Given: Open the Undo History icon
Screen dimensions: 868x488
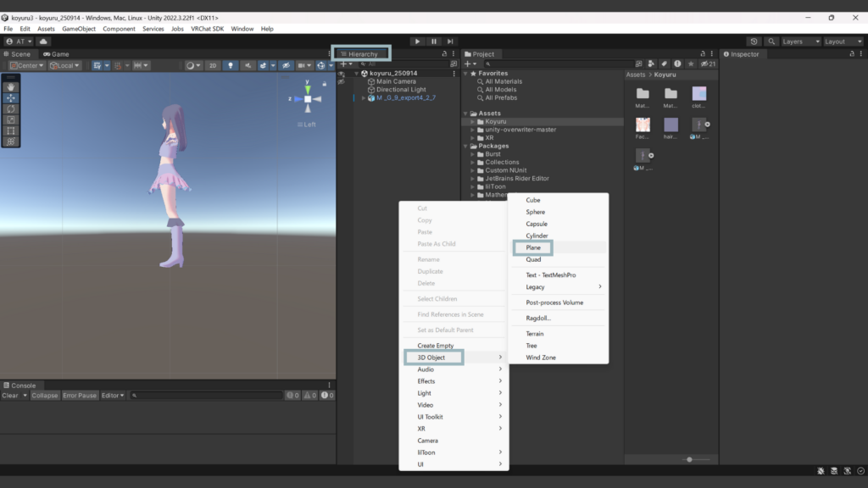Looking at the screenshot, I should [x=754, y=42].
